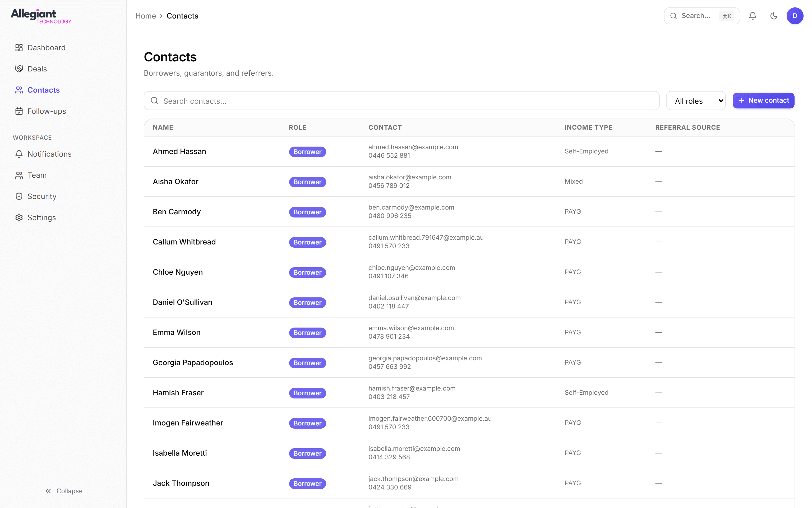Open Aisha Okafor contact row
Viewport: 812px width, 508px height.
[469, 182]
